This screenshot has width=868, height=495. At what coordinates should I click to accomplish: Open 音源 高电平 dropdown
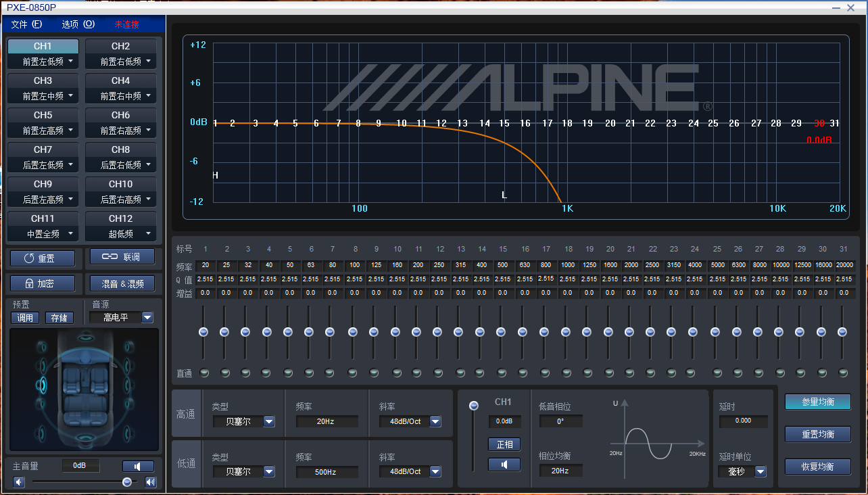click(123, 317)
